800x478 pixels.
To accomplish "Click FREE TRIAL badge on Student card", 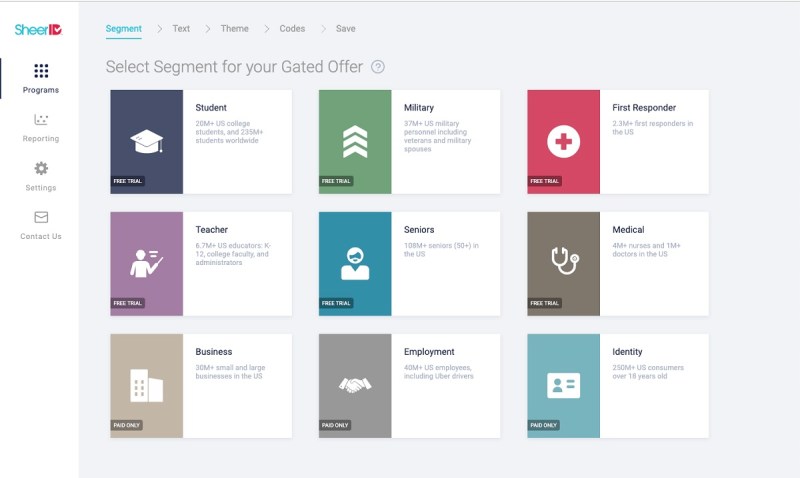I will (x=128, y=181).
